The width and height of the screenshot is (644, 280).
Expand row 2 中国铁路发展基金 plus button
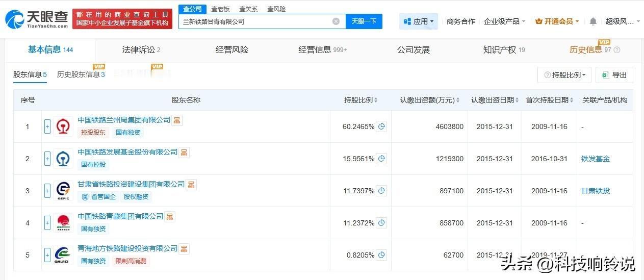click(47, 159)
